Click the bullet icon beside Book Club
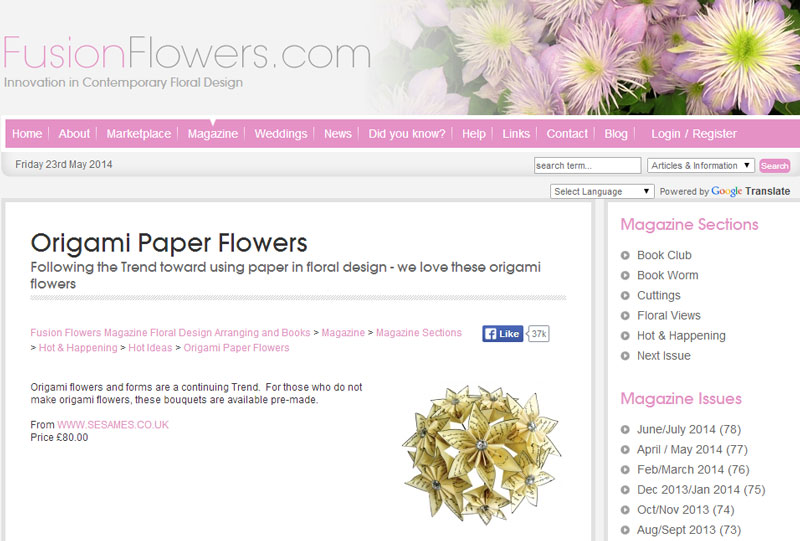800x541 pixels. pos(625,255)
